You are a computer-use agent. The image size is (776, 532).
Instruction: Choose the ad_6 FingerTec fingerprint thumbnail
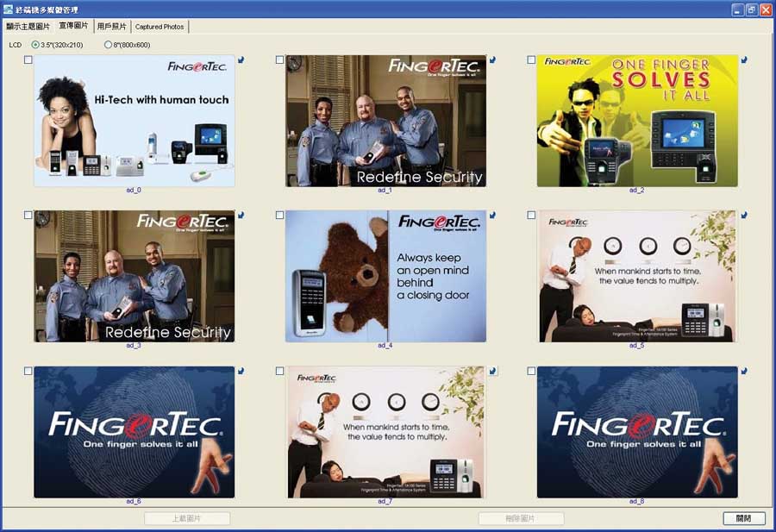tap(135, 432)
